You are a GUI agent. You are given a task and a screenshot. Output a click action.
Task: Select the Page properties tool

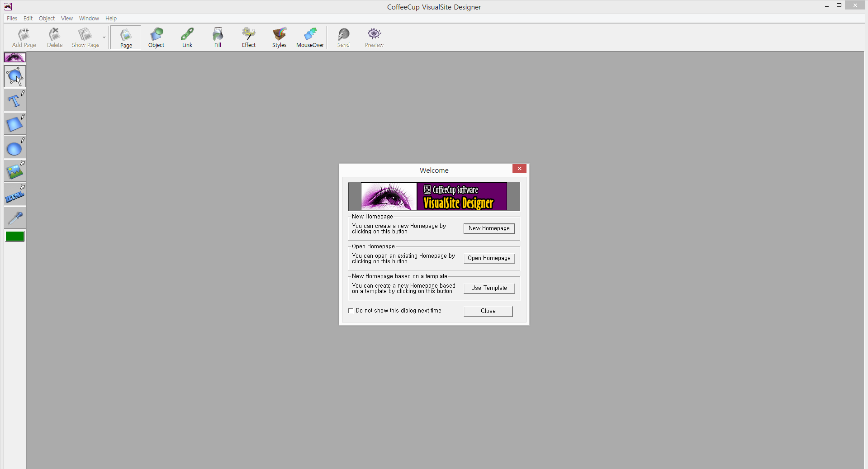(126, 38)
